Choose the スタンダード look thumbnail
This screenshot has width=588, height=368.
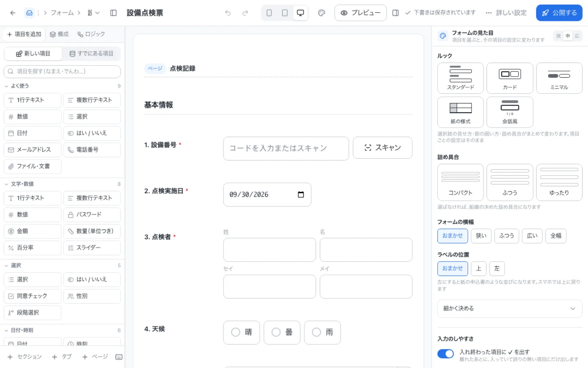[x=460, y=78]
